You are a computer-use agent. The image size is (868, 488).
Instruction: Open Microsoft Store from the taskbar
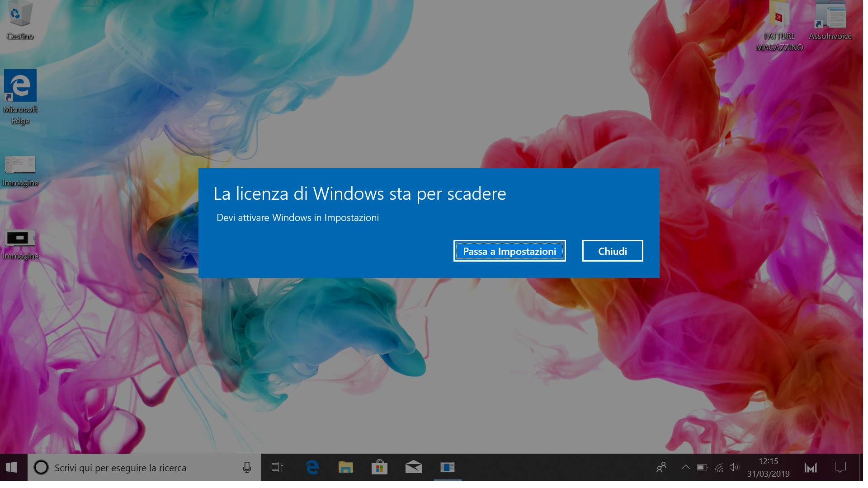(380, 467)
